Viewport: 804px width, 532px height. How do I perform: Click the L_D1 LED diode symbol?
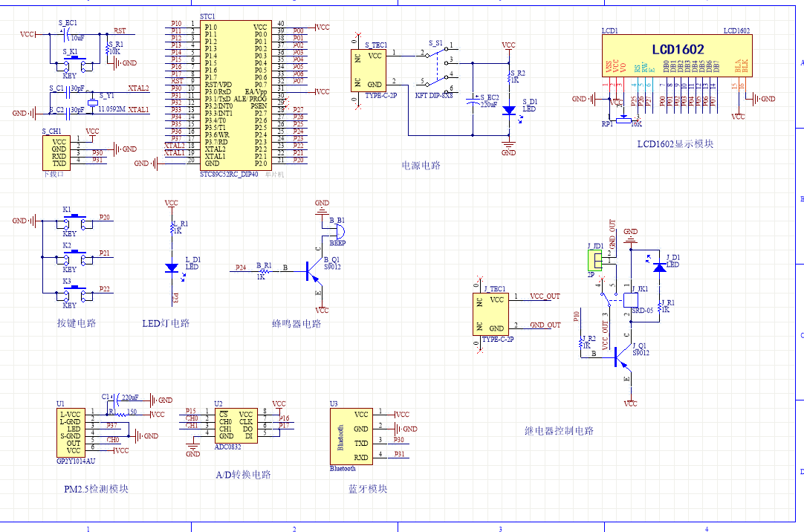click(172, 267)
